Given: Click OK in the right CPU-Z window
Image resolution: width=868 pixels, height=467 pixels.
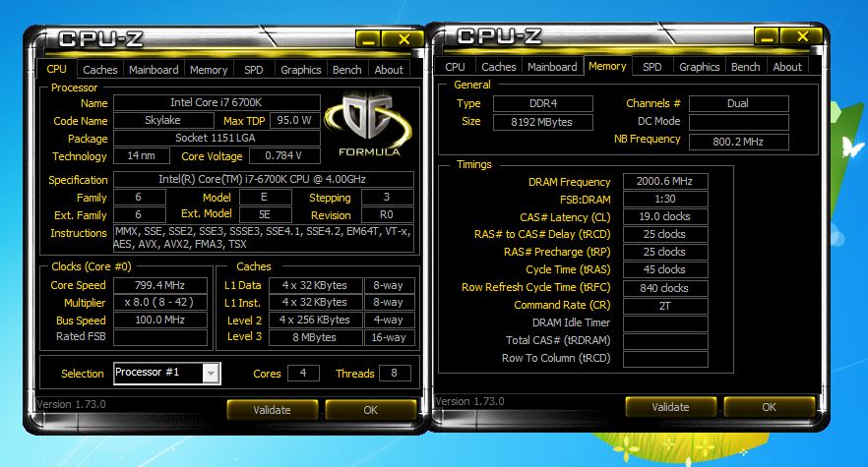Looking at the screenshot, I should pos(769,407).
